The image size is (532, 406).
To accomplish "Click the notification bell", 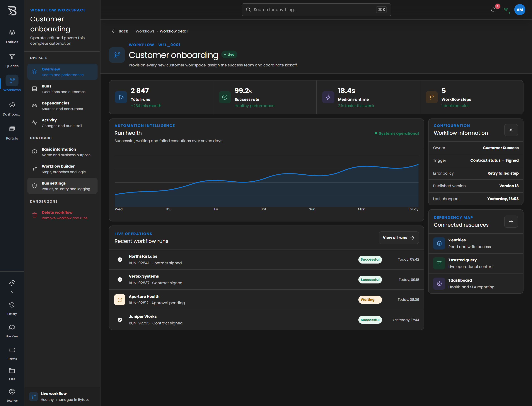I will pos(493,10).
